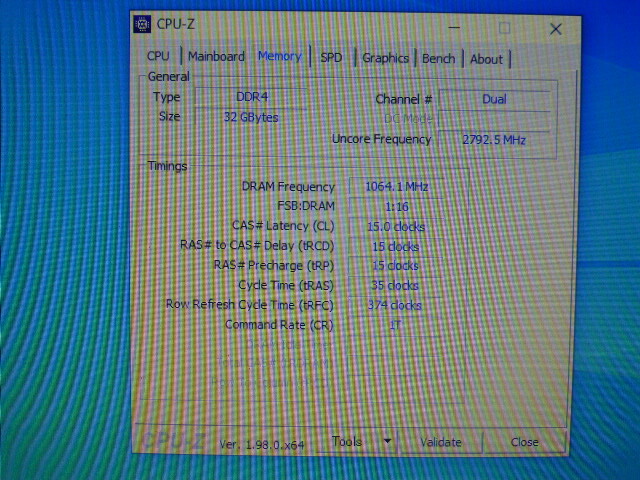Click the empty DC Mode field

494,120
